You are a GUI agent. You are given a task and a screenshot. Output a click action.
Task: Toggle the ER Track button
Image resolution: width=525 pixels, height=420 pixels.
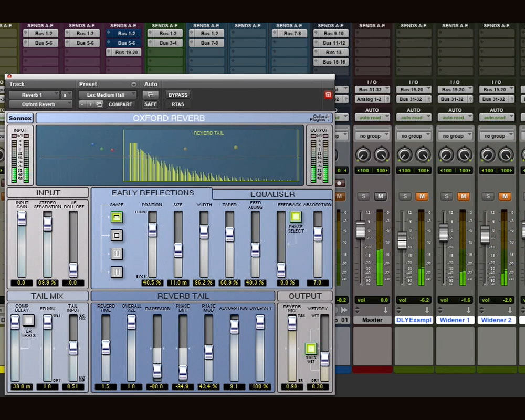(x=28, y=320)
